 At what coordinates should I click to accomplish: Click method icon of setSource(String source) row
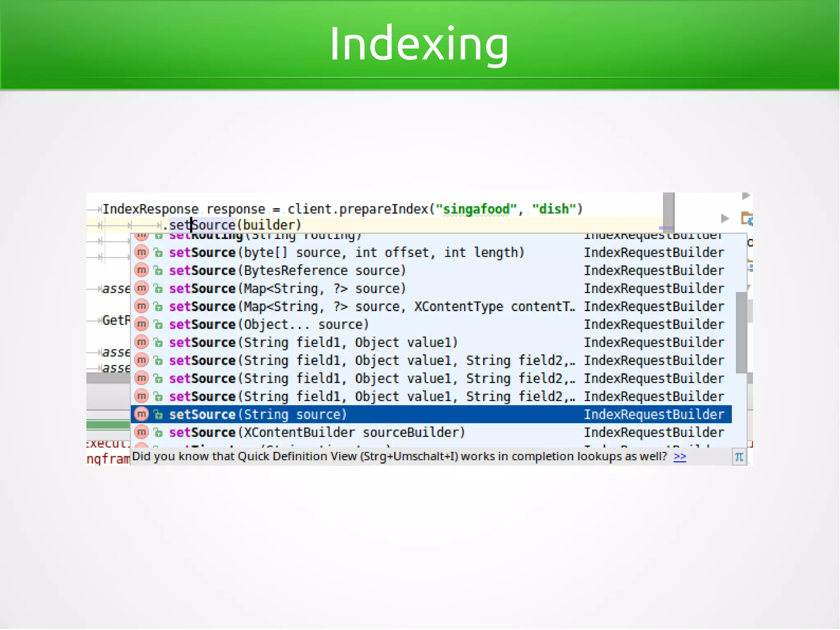[x=142, y=414]
